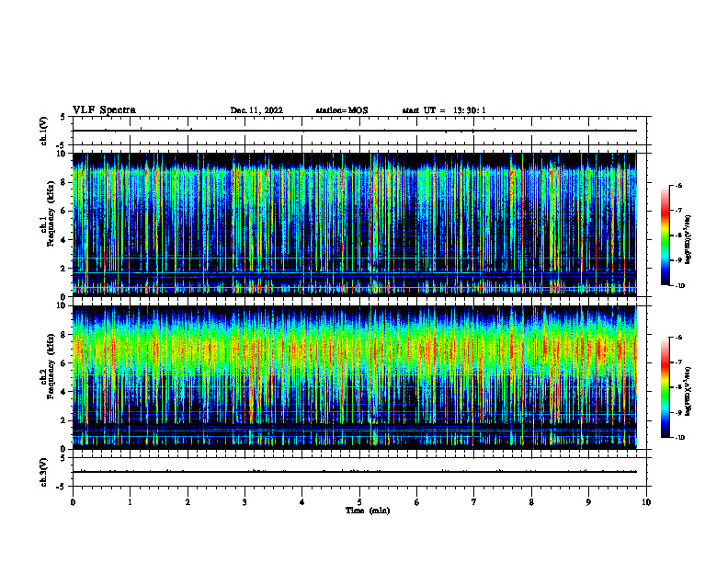Click the "-6" label on ch.2 color bar
728x563 pixels.
678,338
